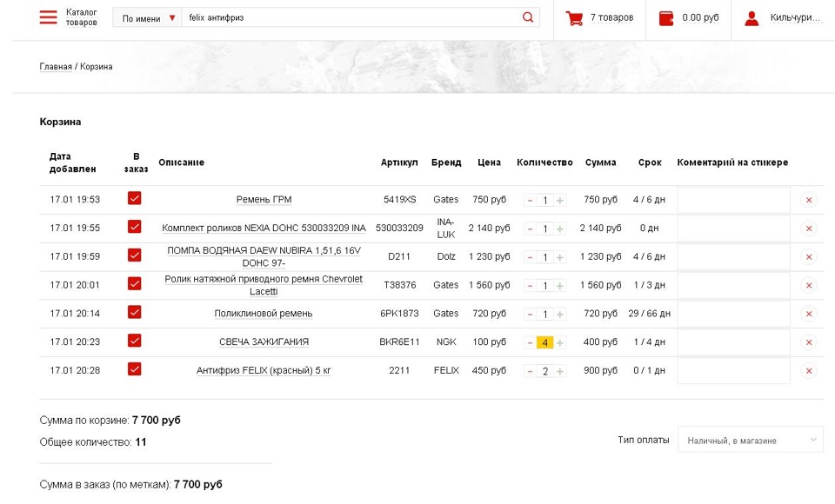The height and width of the screenshot is (504, 835).
Task: Remove Антифриз FELIX row
Action: click(x=808, y=371)
